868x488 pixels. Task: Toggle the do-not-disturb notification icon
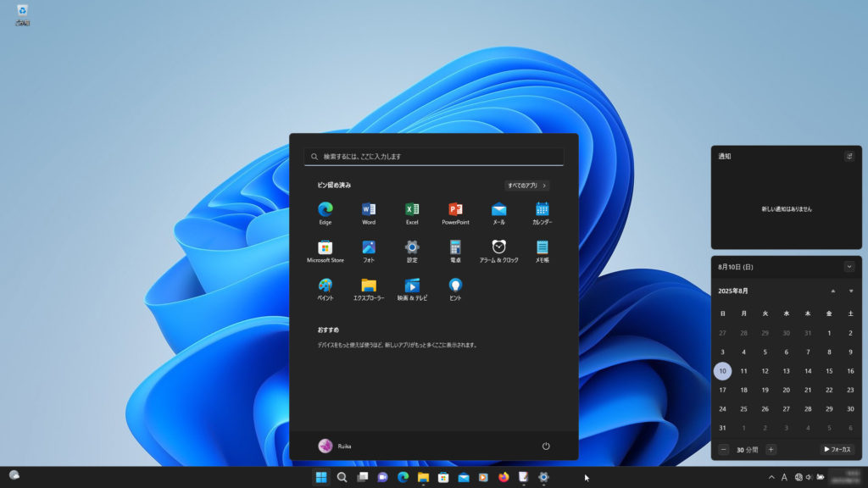click(x=849, y=157)
